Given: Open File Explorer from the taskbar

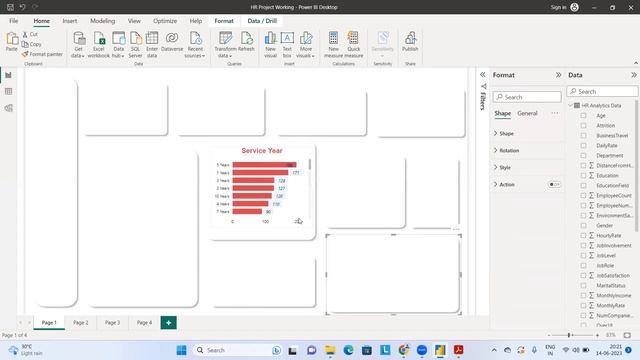Looking at the screenshot, I should click(330, 350).
